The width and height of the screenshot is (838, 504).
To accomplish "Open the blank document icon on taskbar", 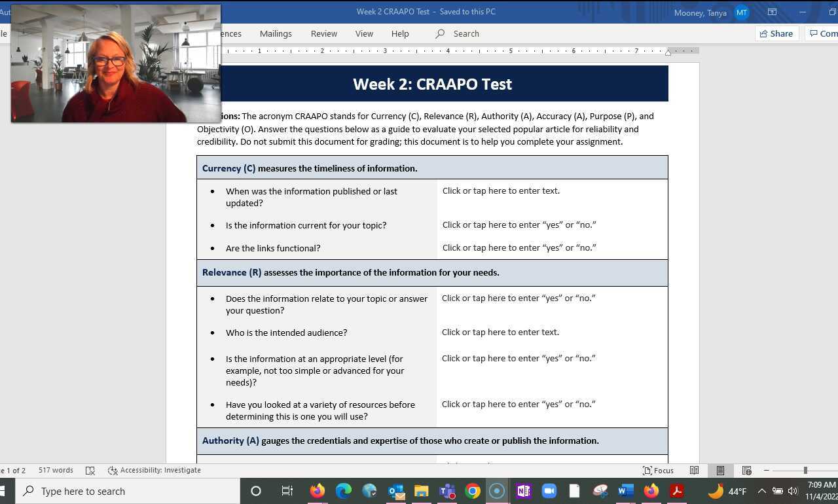I will pos(574,491).
